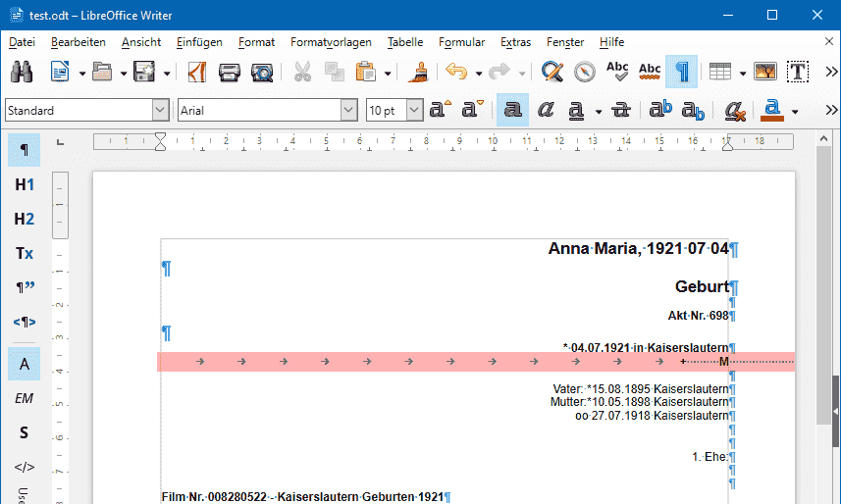Apply superscript formatting icon

(x=660, y=110)
